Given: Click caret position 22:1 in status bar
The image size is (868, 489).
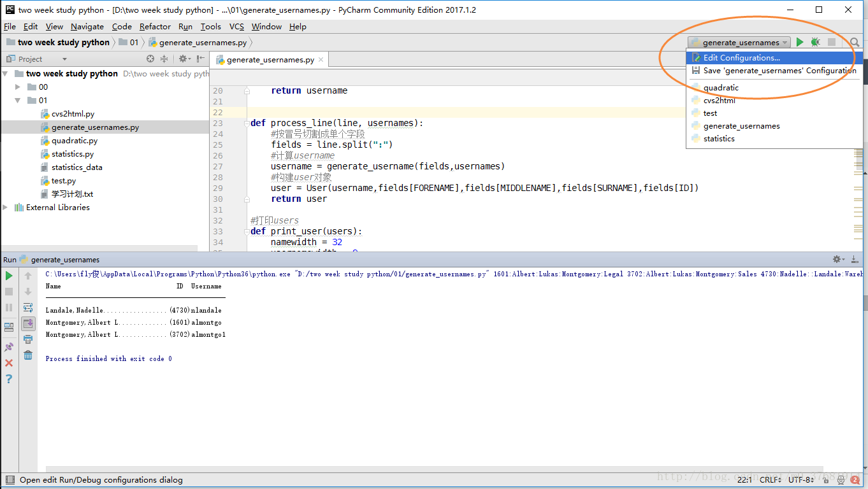Looking at the screenshot, I should [744, 480].
